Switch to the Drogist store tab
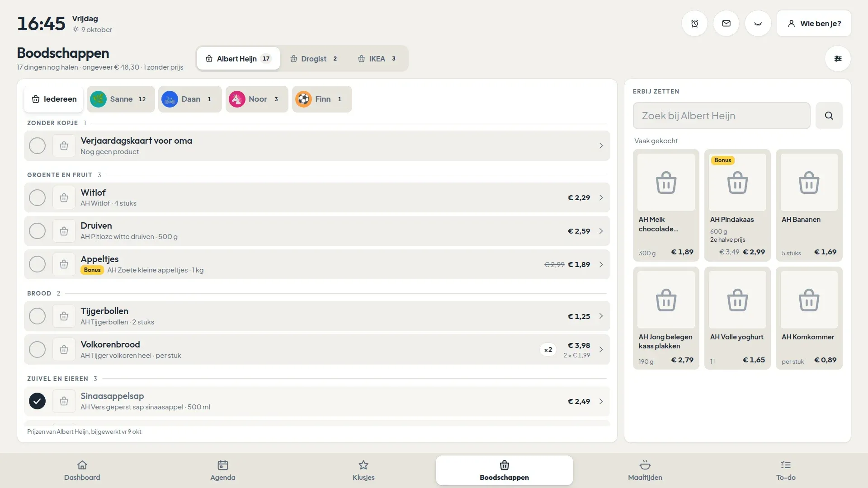 coord(314,59)
